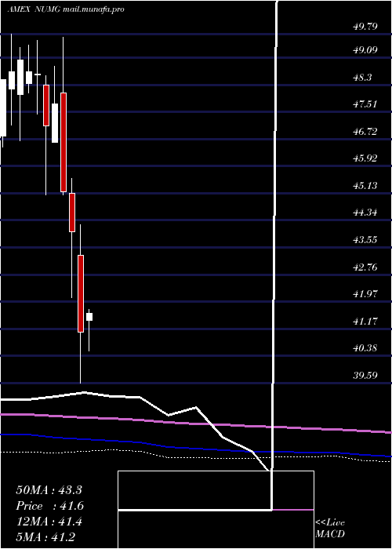Click the 45.13 price axis label
The width and height of the screenshot is (392, 549).
[x=365, y=186]
